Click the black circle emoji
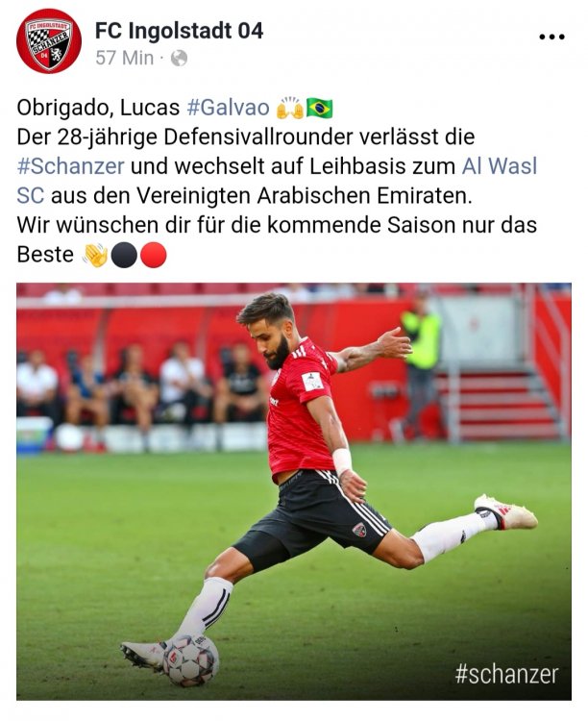588x721 pixels. 124,255
